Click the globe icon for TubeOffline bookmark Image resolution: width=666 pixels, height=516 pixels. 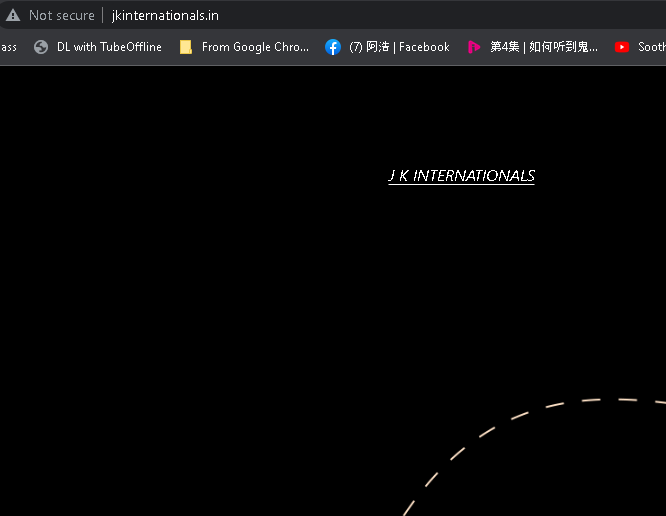pyautogui.click(x=41, y=47)
